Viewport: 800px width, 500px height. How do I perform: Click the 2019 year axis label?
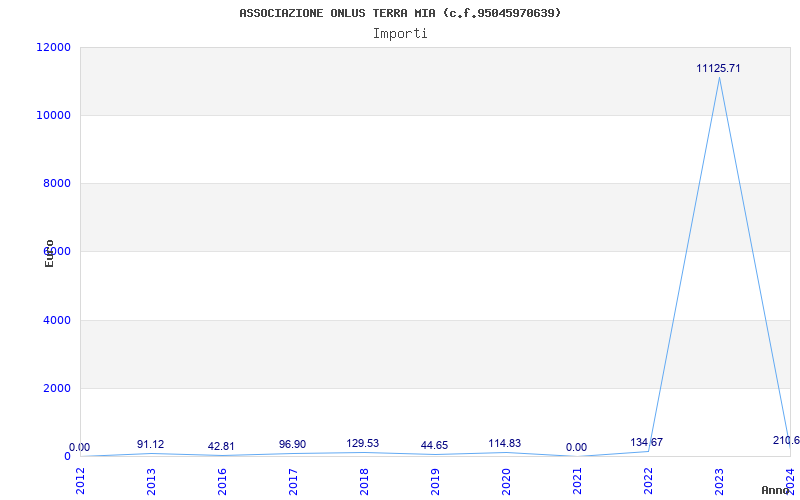tap(435, 482)
